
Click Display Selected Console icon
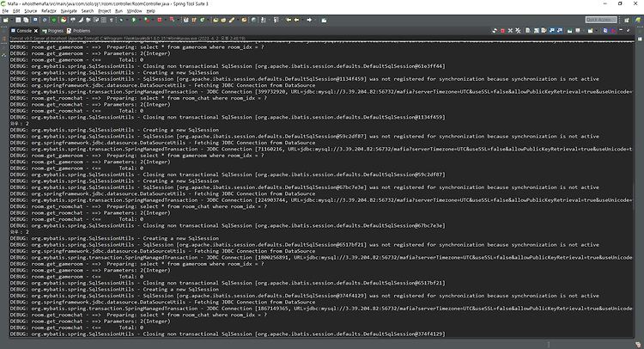[578, 30]
